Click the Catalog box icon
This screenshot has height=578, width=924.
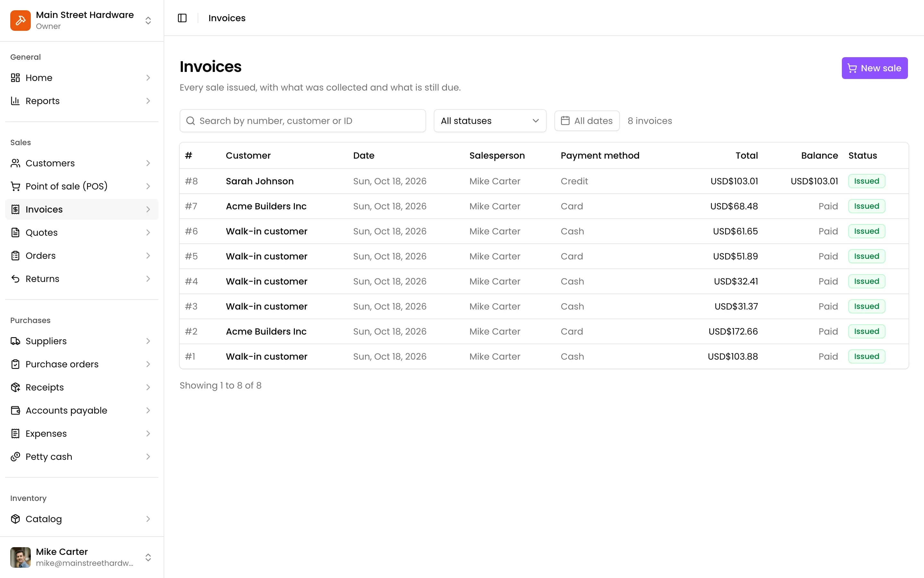15,519
